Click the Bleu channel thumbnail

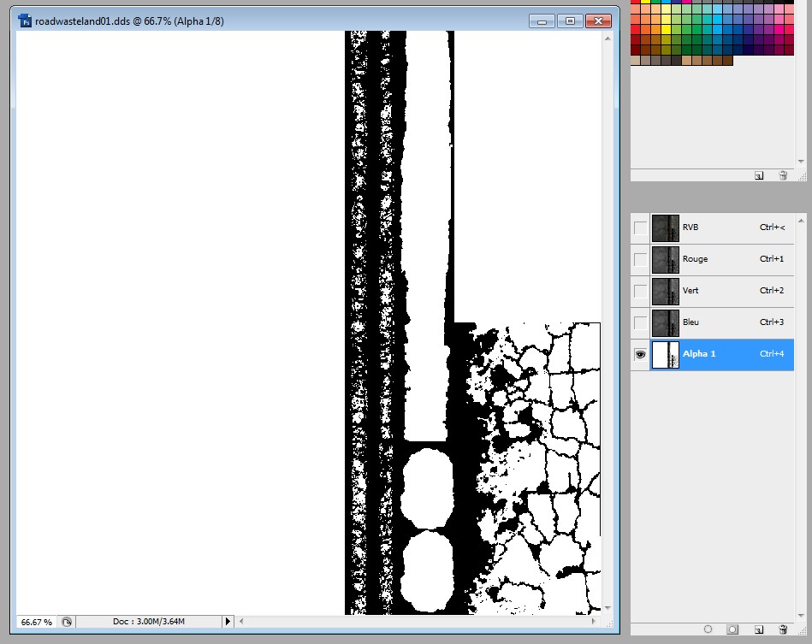pyautogui.click(x=666, y=323)
